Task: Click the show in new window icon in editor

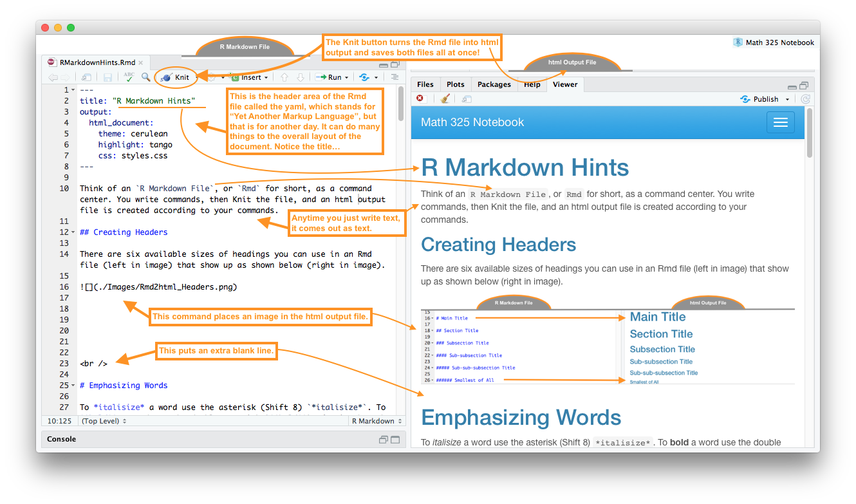Action: pos(86,77)
